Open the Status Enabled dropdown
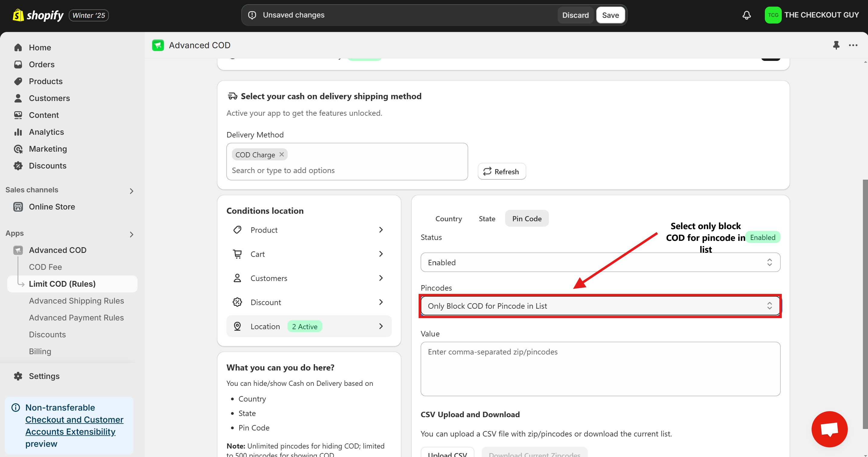The image size is (868, 457). 600,262
